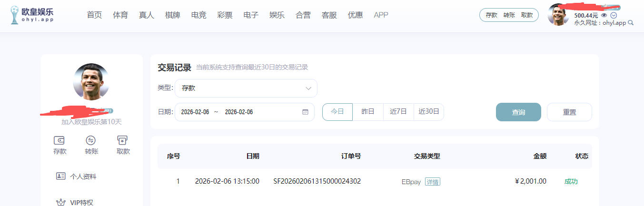Click the 欧皇娱乐 logo
The width and height of the screenshot is (644, 206).
[32, 15]
